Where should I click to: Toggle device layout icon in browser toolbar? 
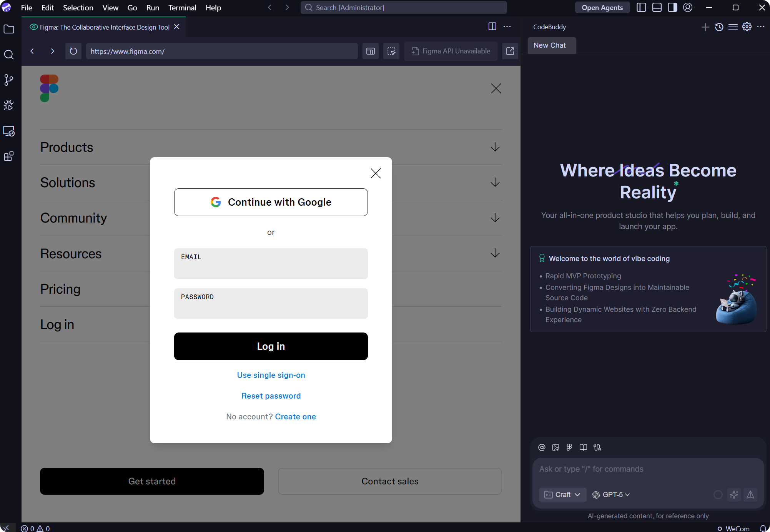coord(371,51)
